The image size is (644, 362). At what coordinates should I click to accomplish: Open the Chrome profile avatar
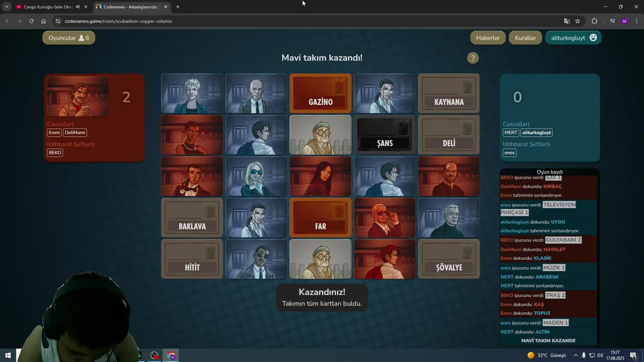pyautogui.click(x=624, y=21)
